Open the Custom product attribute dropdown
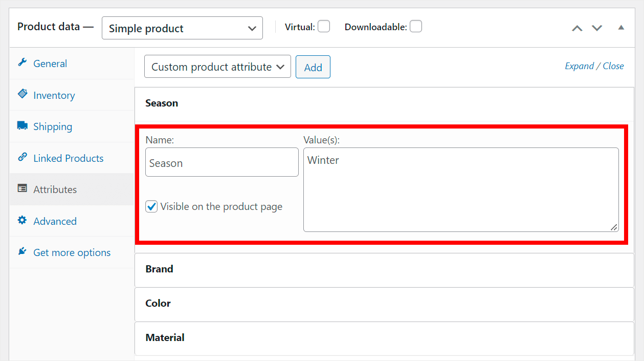The image size is (644, 361). pyautogui.click(x=217, y=67)
